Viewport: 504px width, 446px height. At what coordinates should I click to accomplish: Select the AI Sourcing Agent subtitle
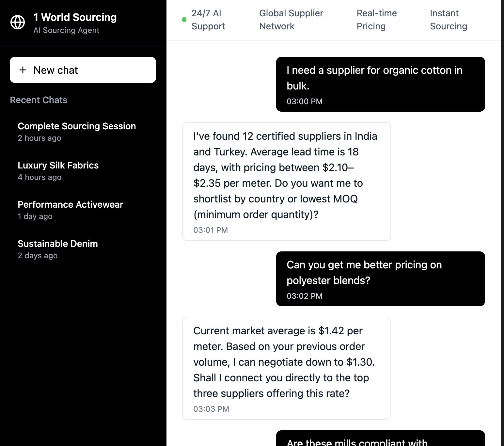66,30
